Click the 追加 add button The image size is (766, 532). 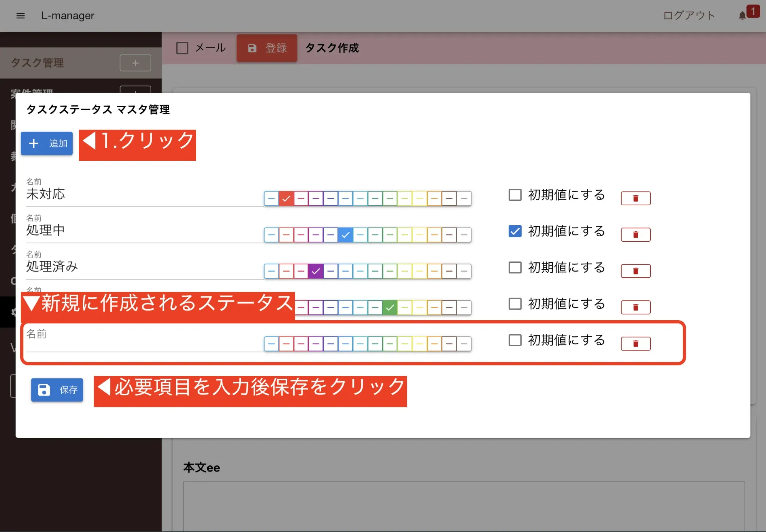47,143
